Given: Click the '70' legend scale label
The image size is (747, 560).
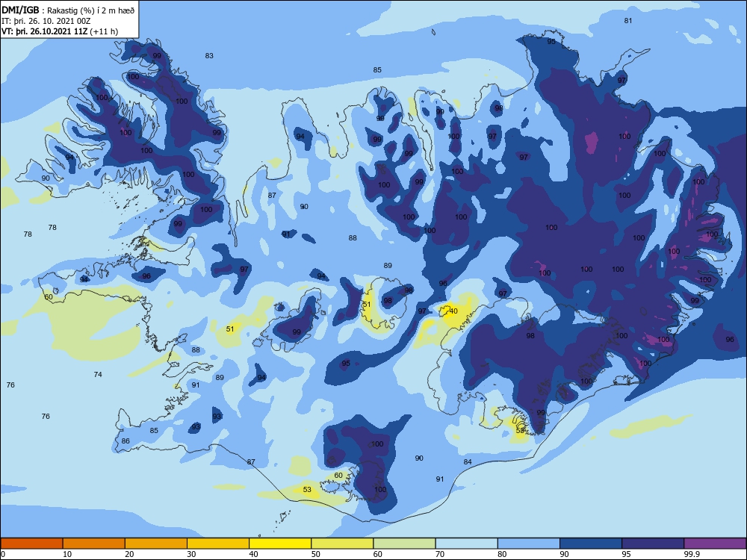Looking at the screenshot, I should [440, 554].
